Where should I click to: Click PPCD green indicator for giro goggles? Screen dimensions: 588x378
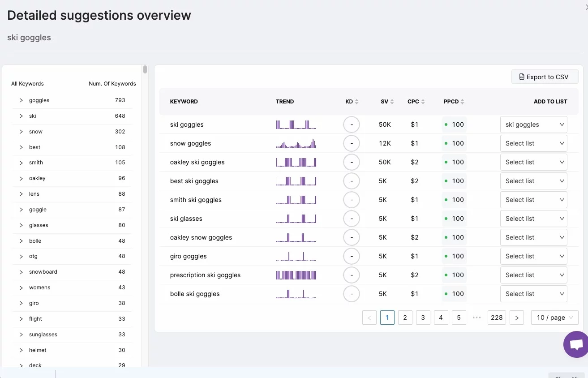[x=446, y=256]
